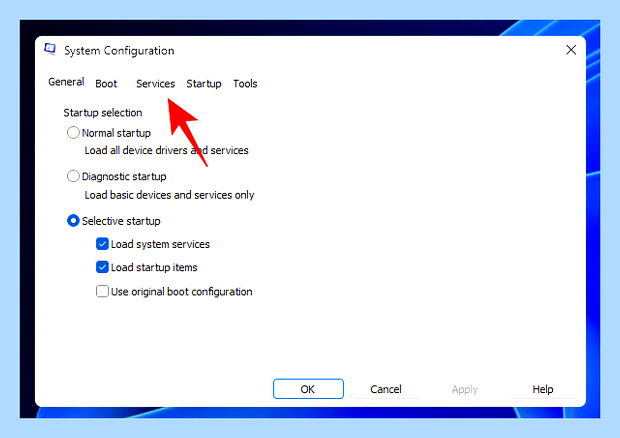Click the 'System Configuration' window title text
This screenshot has height=438, width=620.
[x=119, y=51]
